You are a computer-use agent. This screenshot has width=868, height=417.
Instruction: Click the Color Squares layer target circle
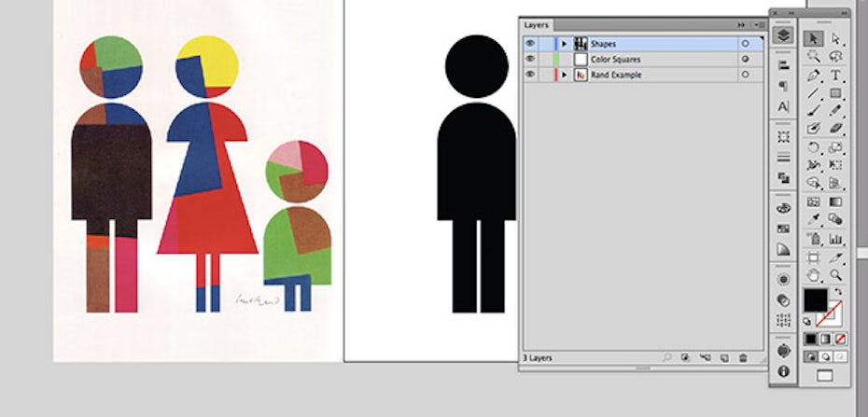point(745,59)
